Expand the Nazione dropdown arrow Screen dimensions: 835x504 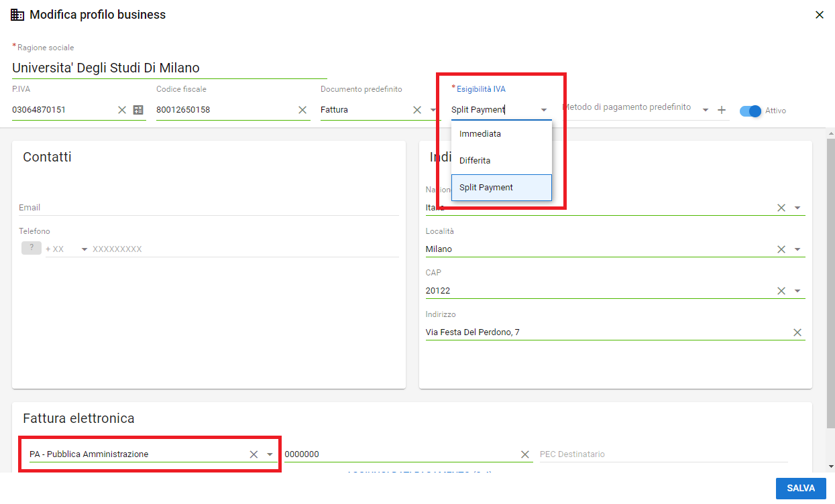click(x=797, y=208)
